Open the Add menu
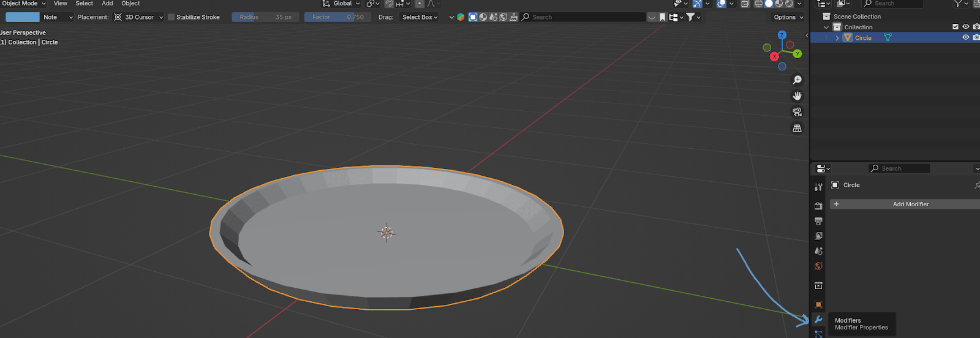 click(x=107, y=4)
